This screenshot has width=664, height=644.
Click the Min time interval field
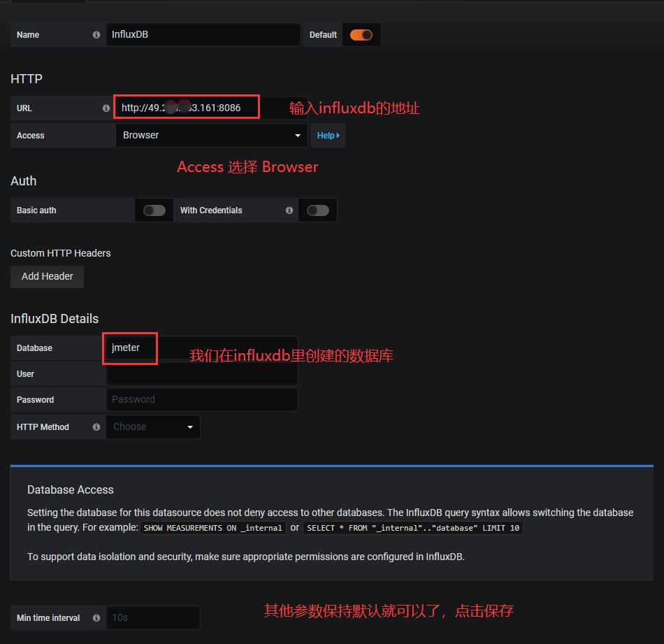153,617
